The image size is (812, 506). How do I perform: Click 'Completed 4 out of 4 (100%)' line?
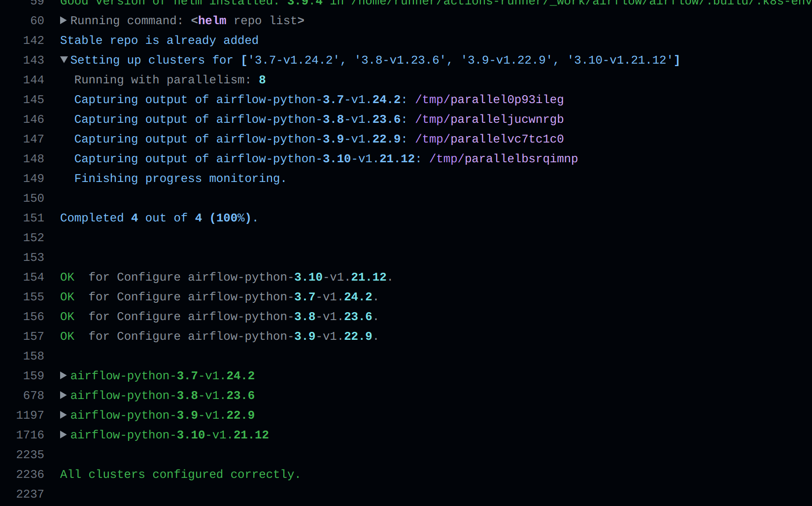click(159, 218)
